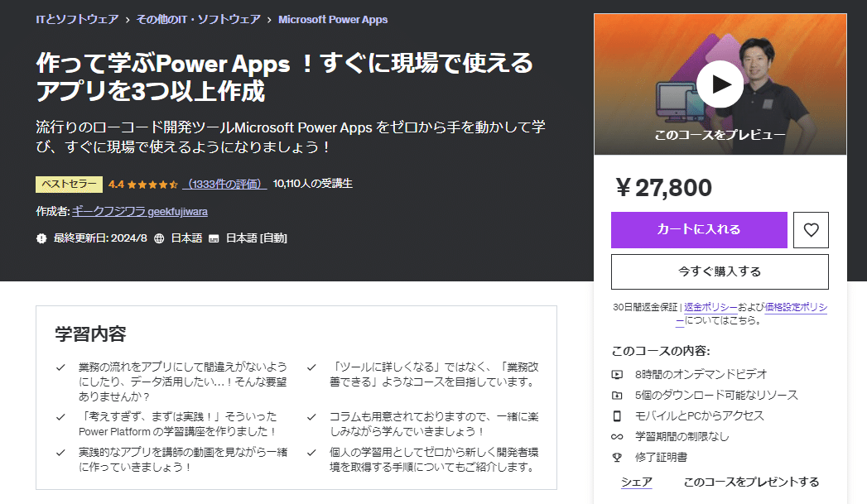Click checkmark beside 個人の学習用として item

pos(312,453)
